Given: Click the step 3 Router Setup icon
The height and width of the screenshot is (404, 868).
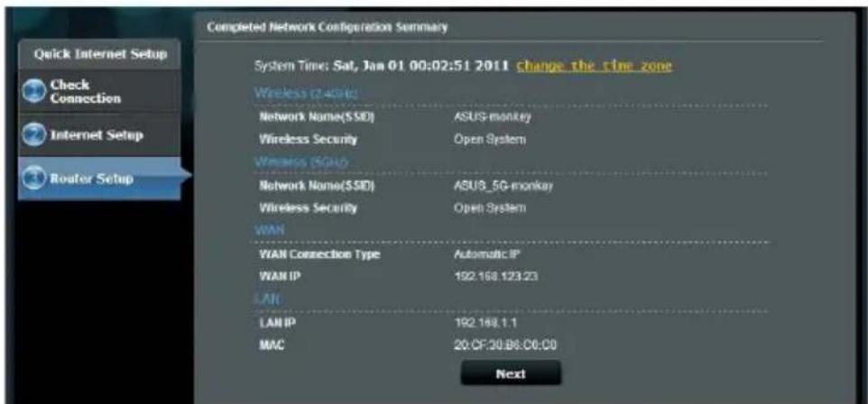Looking at the screenshot, I should 33,179.
